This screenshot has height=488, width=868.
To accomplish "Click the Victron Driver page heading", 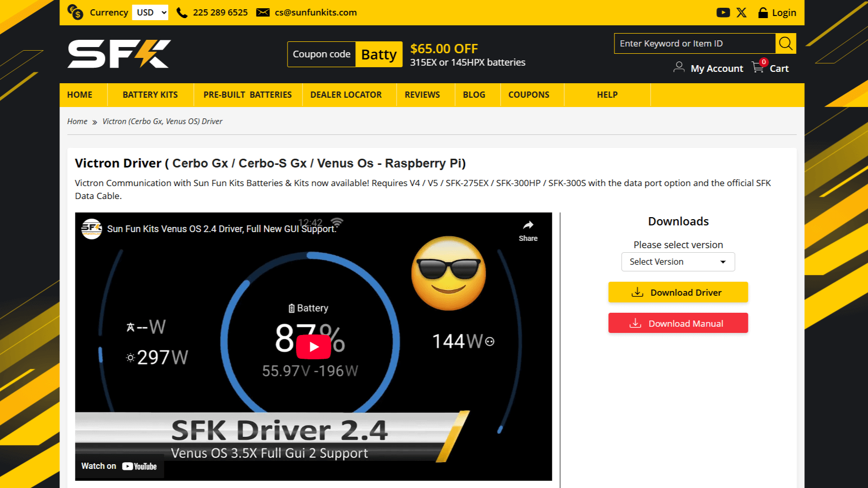I will pyautogui.click(x=270, y=163).
